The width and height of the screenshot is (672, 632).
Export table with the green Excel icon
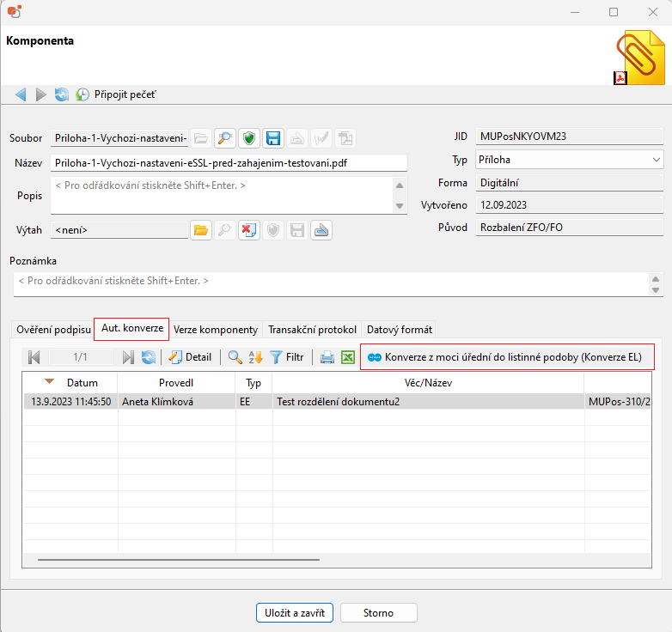348,357
